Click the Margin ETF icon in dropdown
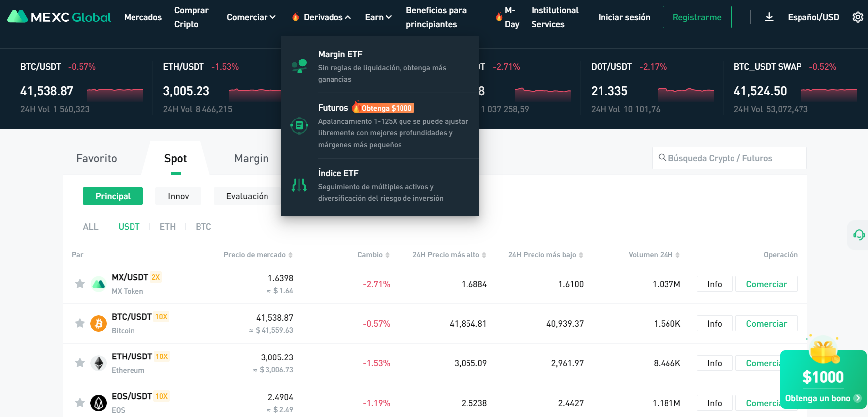This screenshot has height=417, width=868. 299,66
